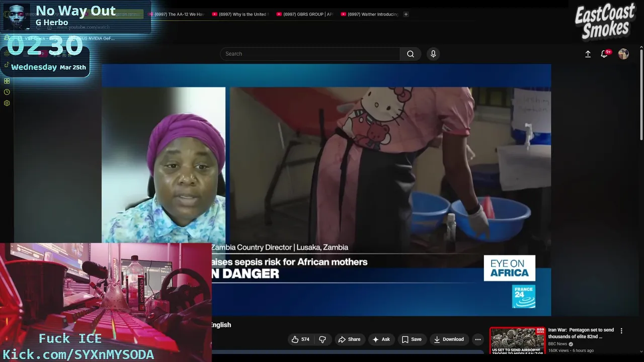The image size is (644, 362).
Task: Switch to Why is the United tab
Action: [x=240, y=14]
